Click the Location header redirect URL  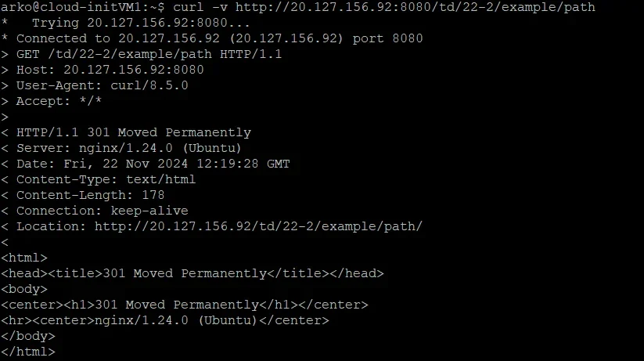click(x=258, y=226)
